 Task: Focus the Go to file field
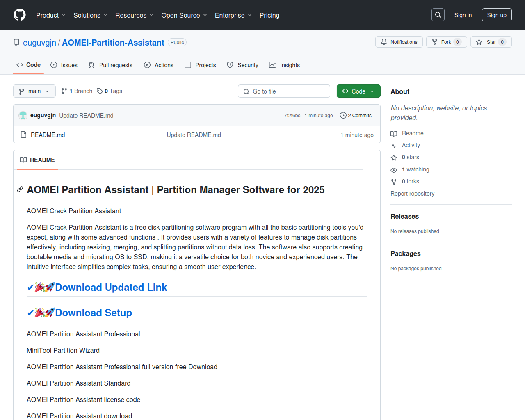(x=284, y=91)
